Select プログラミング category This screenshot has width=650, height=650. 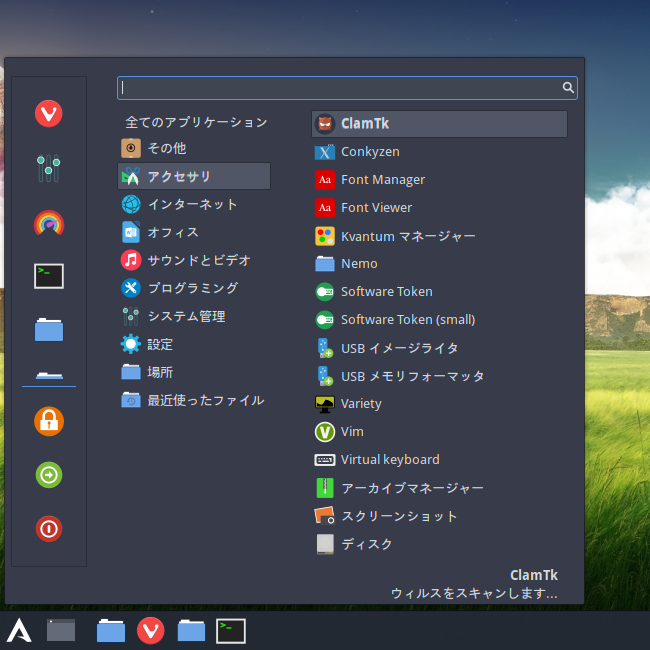tap(194, 288)
